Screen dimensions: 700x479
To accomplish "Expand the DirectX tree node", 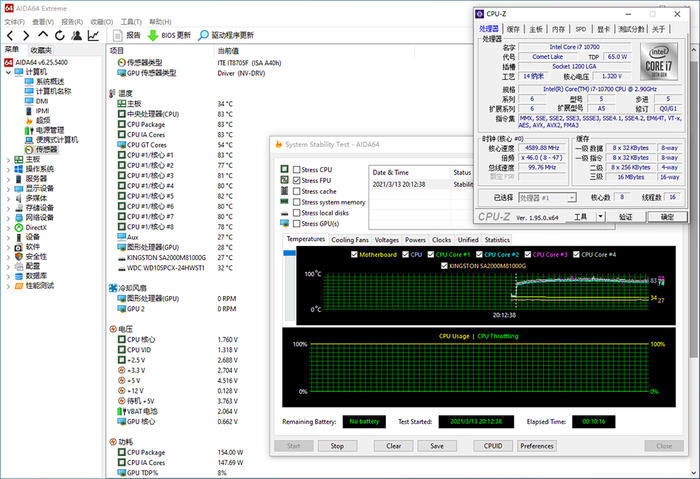I will [x=8, y=228].
